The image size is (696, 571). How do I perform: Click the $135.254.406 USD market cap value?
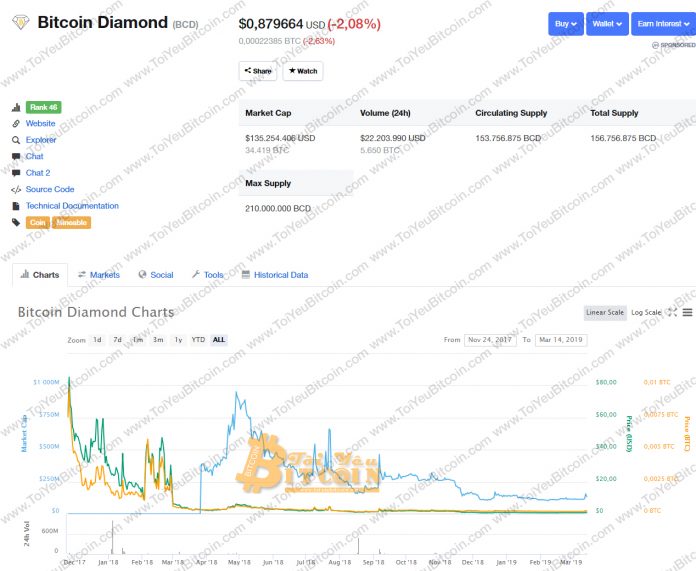click(x=280, y=138)
